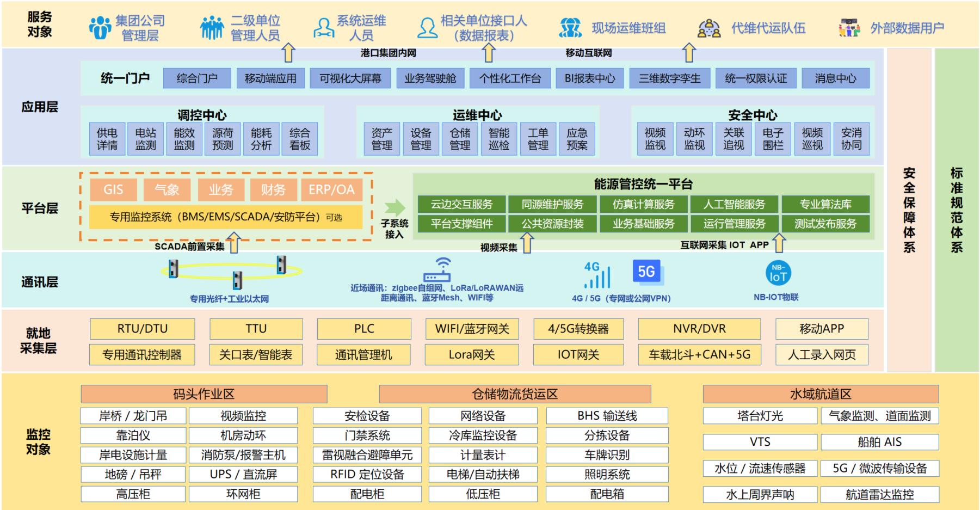Click the 调控中心 heading

tap(202, 115)
